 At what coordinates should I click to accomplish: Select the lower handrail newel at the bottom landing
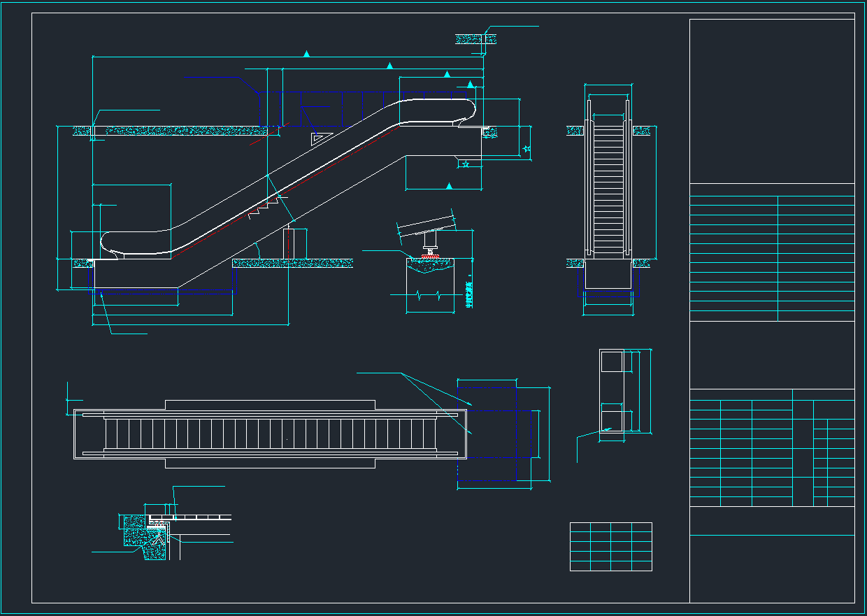click(x=106, y=242)
